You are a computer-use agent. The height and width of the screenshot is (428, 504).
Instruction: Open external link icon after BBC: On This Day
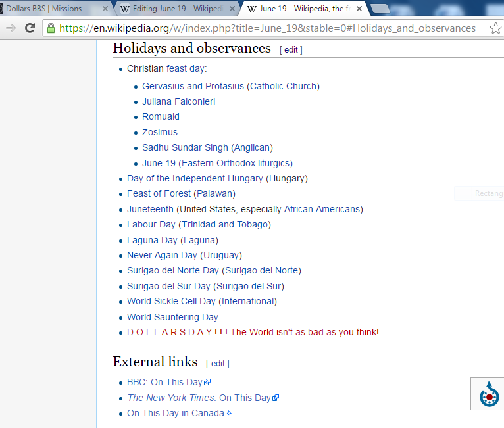(x=207, y=382)
